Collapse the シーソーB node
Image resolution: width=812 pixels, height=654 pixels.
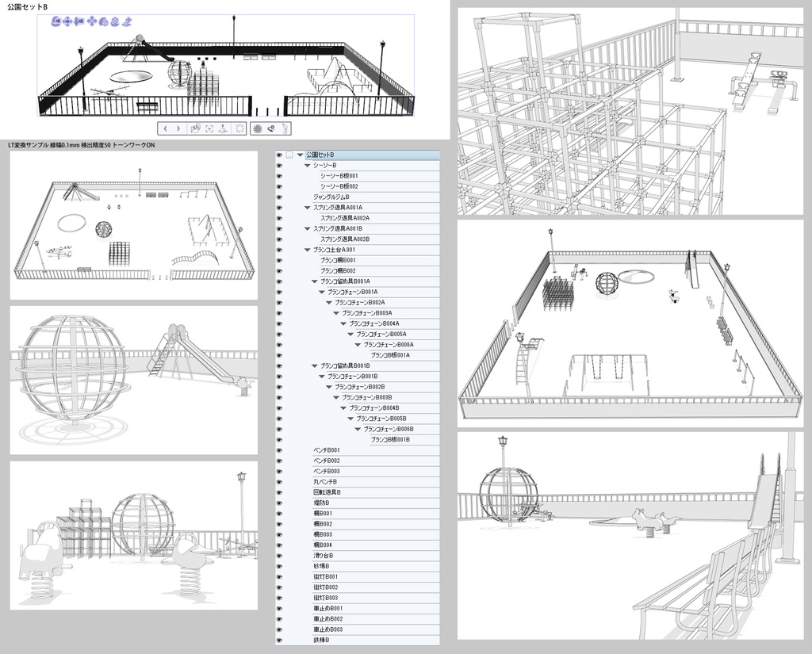pos(308,166)
